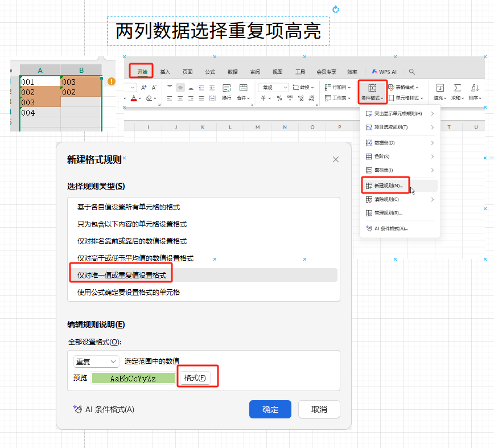Open the 条件格式 conditional formatting menu
The width and height of the screenshot is (494, 448).
click(x=372, y=92)
